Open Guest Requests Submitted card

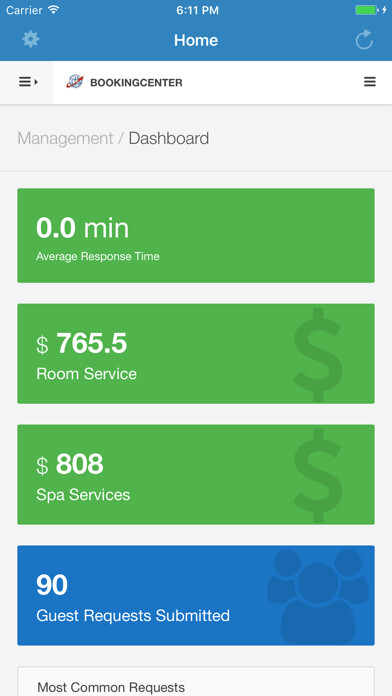point(196,595)
